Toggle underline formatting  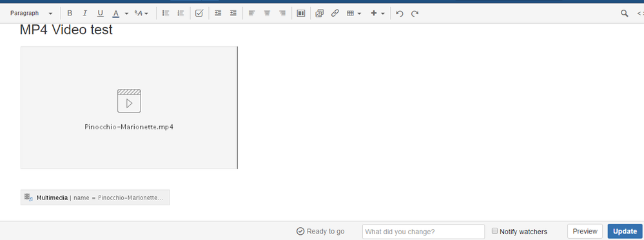pos(100,13)
